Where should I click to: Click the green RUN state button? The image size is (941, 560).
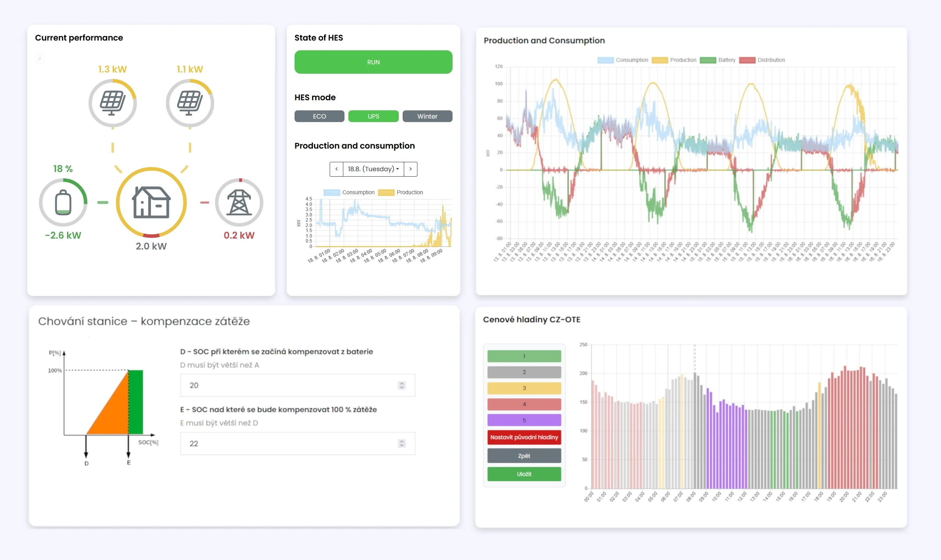pos(373,62)
